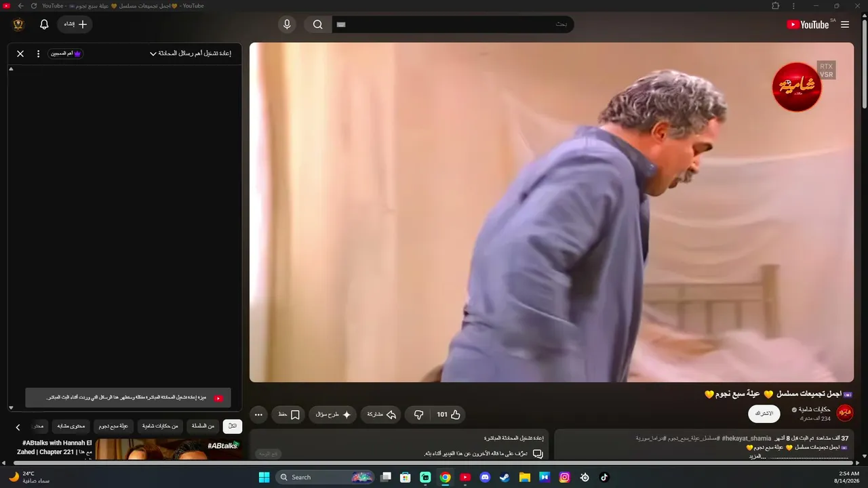
Task: Dislike the video
Action: (418, 415)
